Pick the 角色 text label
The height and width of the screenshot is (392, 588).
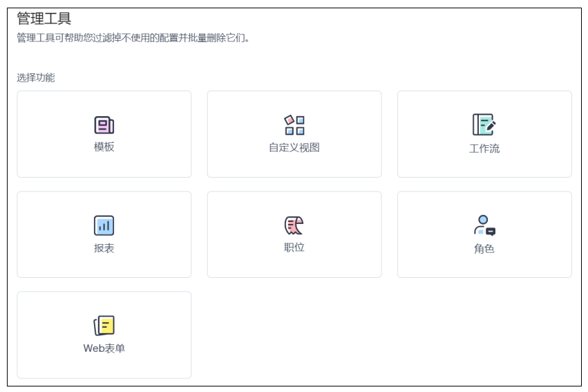click(484, 249)
